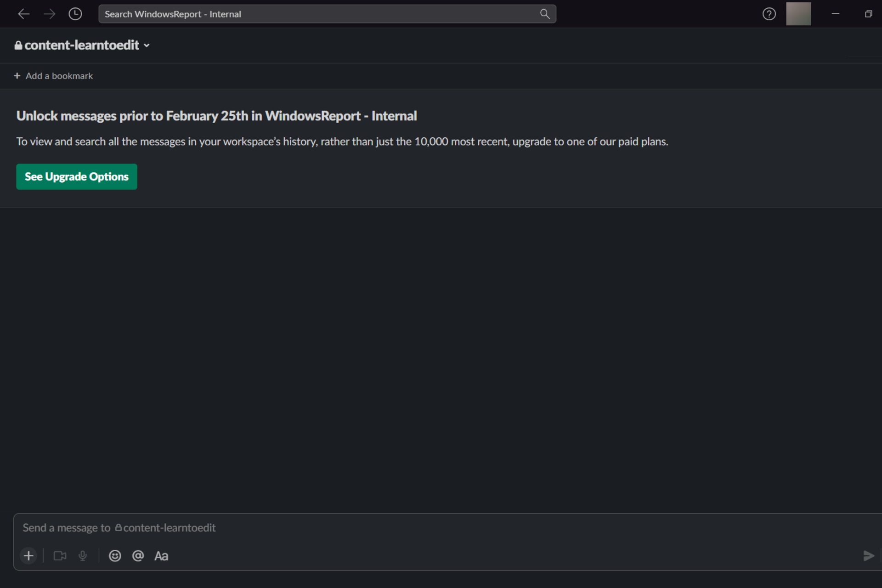Open the emoji picker smiley icon
882x588 pixels.
point(115,556)
